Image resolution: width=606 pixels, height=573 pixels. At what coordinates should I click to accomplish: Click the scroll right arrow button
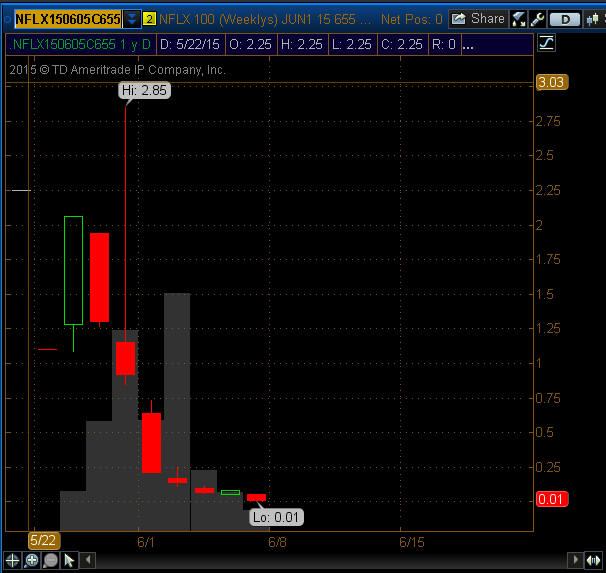575,560
